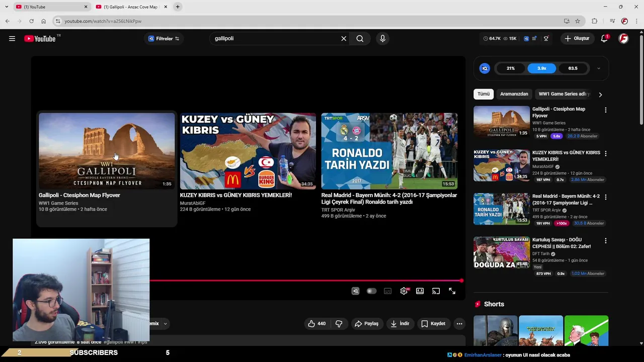The image size is (644, 362).
Task: Cast video to a TV
Action: click(x=436, y=291)
